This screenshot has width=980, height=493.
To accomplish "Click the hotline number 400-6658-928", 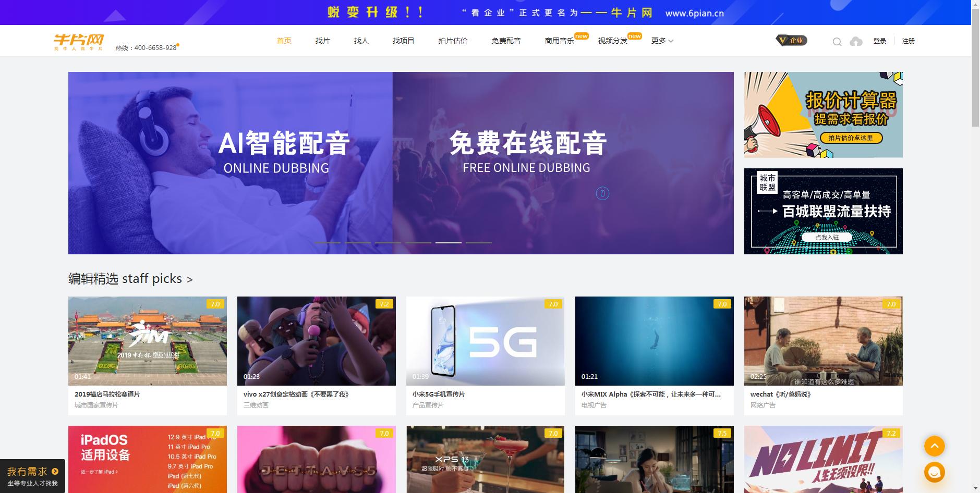I will (155, 48).
